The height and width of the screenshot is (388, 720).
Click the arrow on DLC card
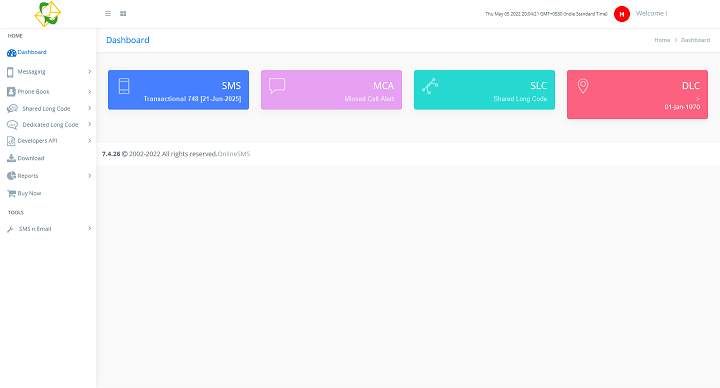point(698,99)
